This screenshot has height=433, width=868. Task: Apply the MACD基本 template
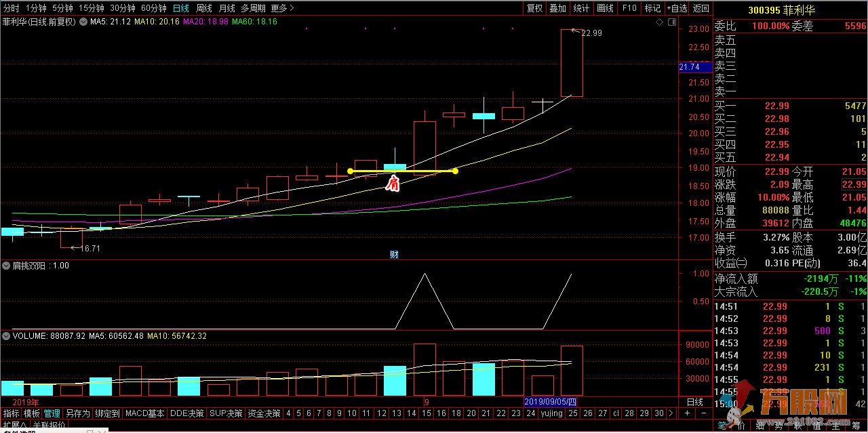pyautogui.click(x=144, y=413)
